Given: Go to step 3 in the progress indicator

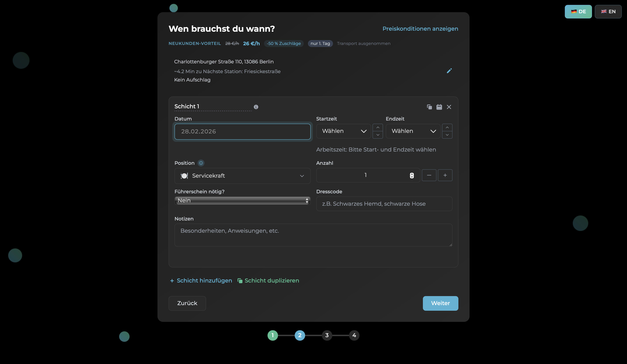Looking at the screenshot, I should (x=327, y=335).
